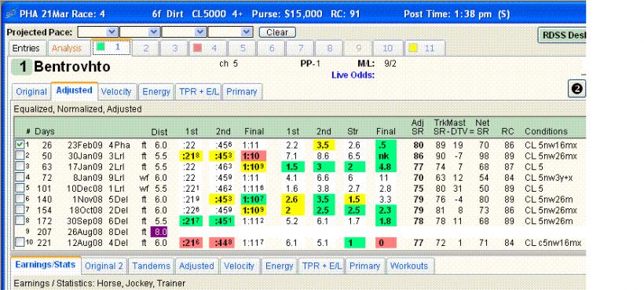The image size is (644, 290).
Task: Open the second Projected Pace dropdown
Action: (x=140, y=32)
